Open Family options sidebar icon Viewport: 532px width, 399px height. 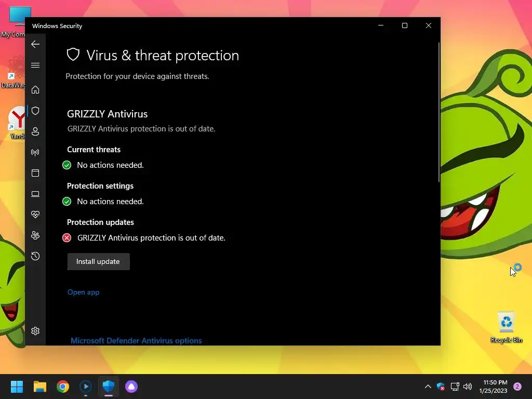coord(35,235)
